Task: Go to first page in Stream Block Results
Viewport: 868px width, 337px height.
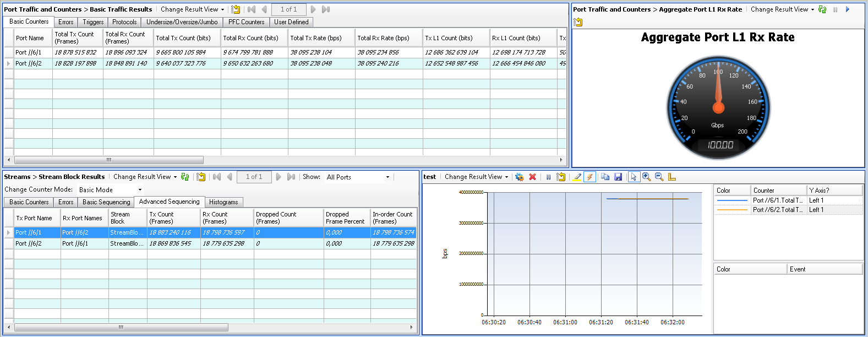Action: coord(217,177)
